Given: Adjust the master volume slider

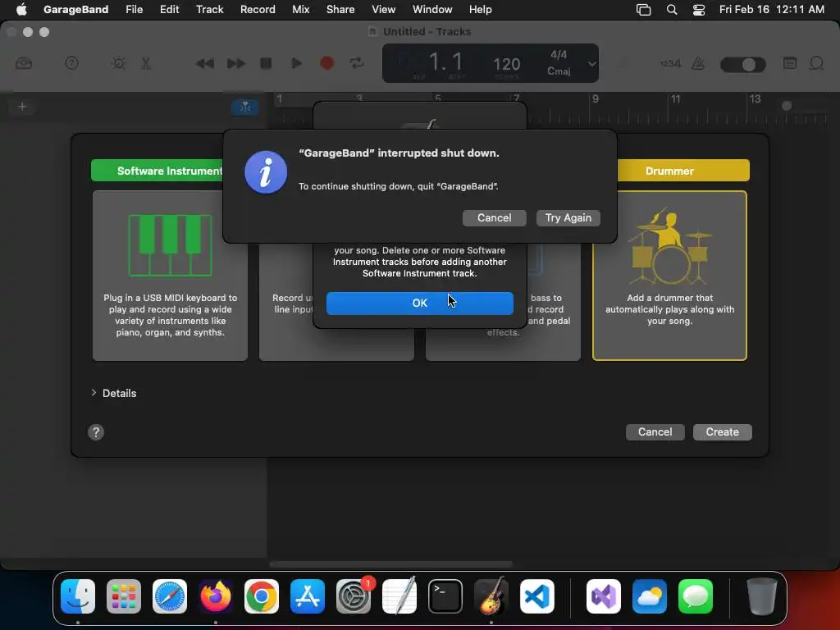Looking at the screenshot, I should point(743,64).
